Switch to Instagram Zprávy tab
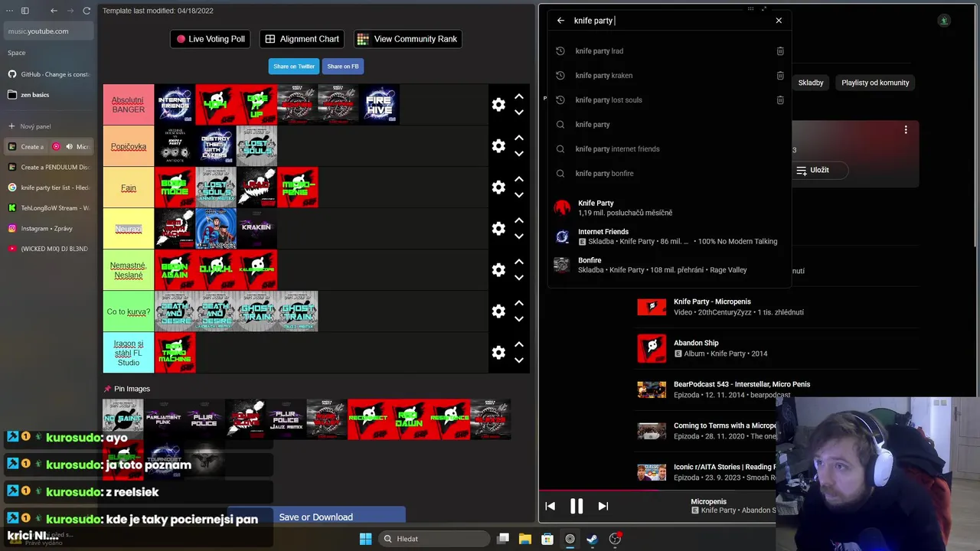 [49, 229]
